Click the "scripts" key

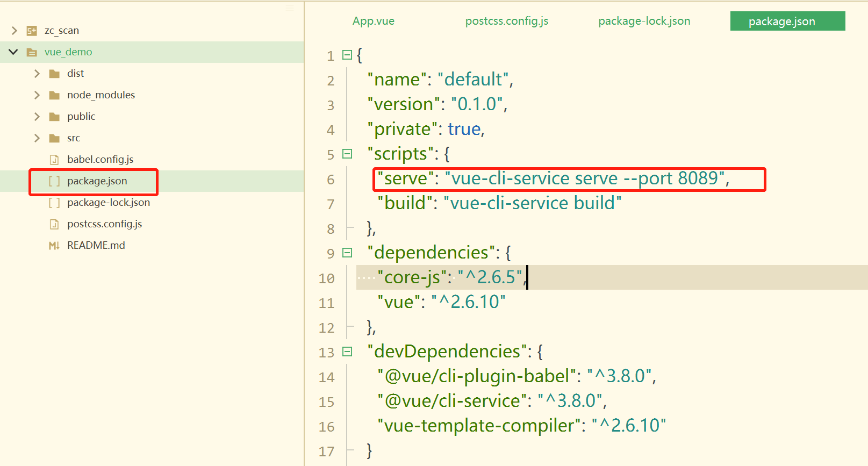pos(400,154)
